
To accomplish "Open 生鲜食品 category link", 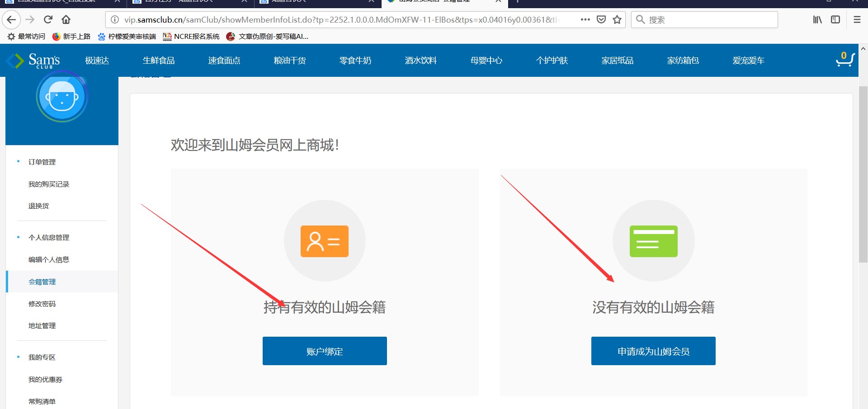I will [x=159, y=60].
